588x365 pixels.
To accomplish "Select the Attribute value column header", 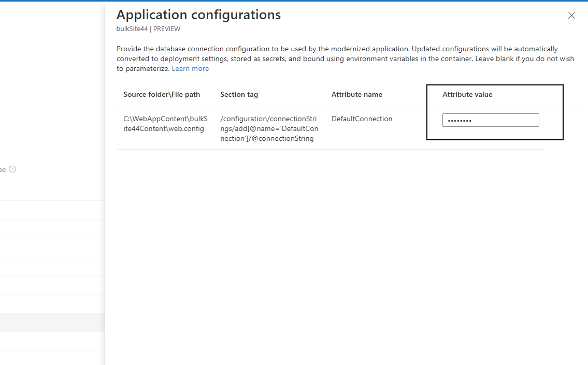I will pyautogui.click(x=467, y=94).
